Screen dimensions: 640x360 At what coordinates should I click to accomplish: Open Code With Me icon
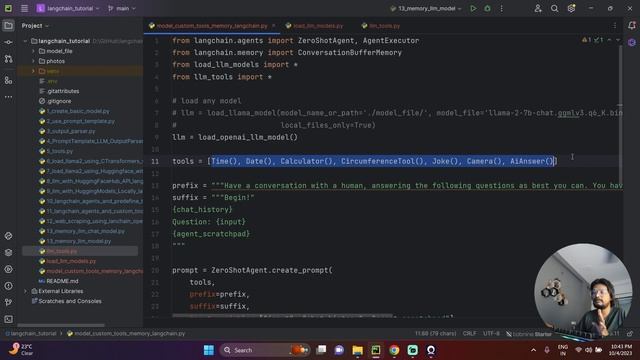(x=538, y=8)
